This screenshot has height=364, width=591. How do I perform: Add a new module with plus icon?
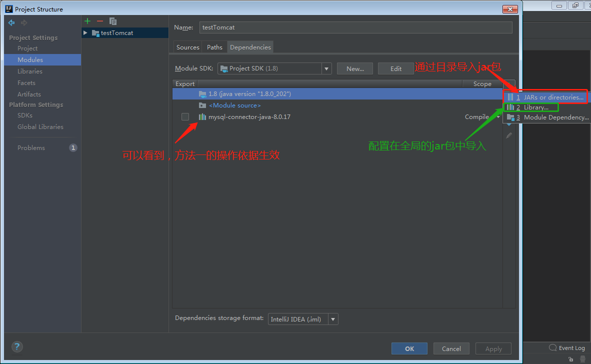(x=87, y=21)
